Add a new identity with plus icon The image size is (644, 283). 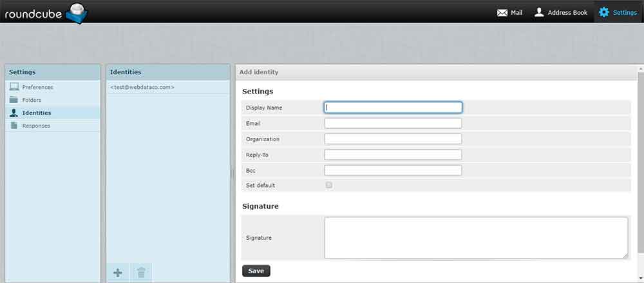click(118, 273)
